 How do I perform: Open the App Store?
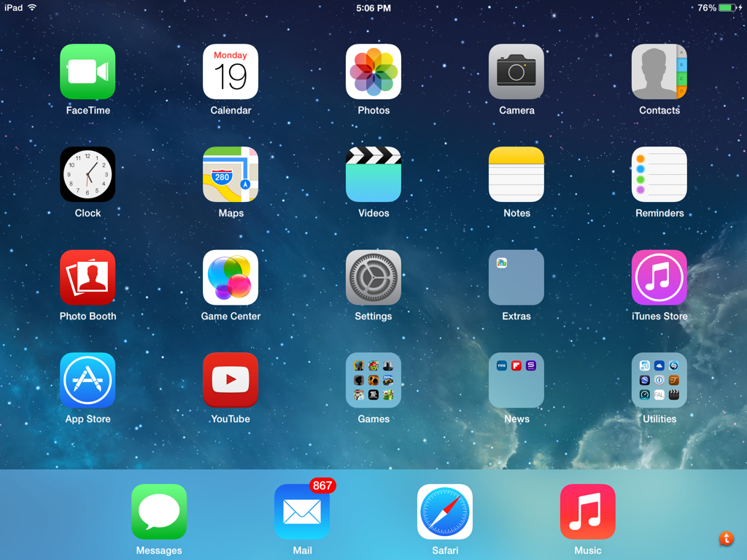pos(88,380)
